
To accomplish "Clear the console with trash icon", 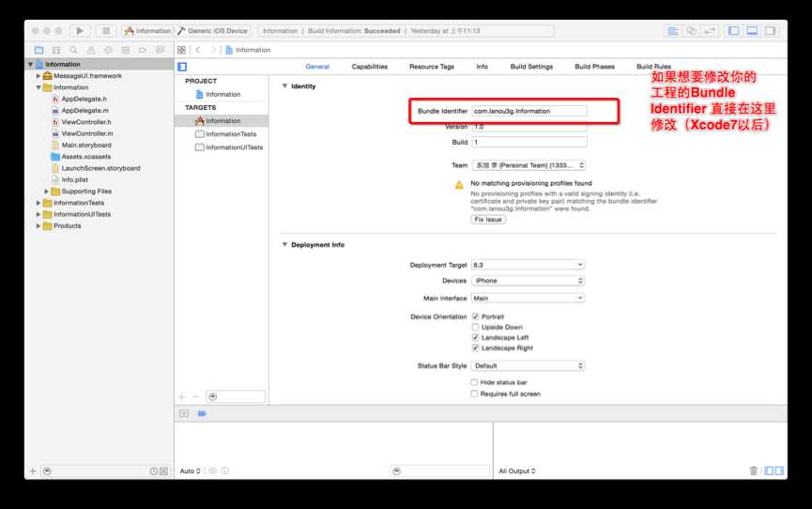I will tap(753, 470).
